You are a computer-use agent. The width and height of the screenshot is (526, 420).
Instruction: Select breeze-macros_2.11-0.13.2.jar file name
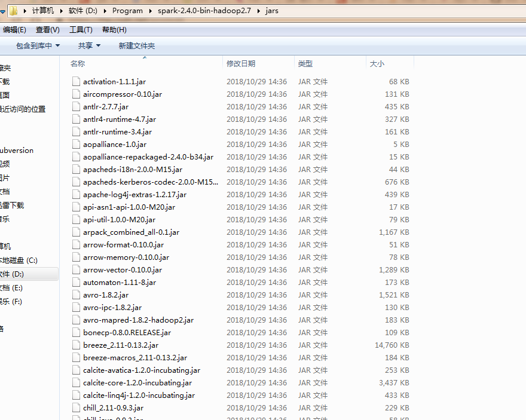[x=135, y=358]
